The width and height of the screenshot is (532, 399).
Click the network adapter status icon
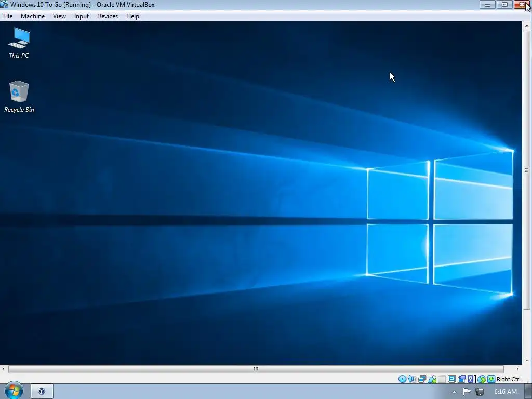(422, 379)
